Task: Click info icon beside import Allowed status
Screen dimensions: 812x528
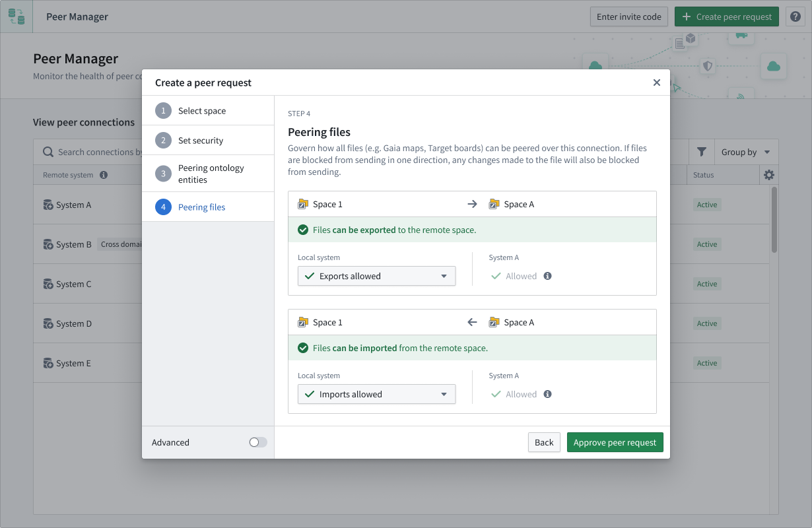Action: point(547,394)
